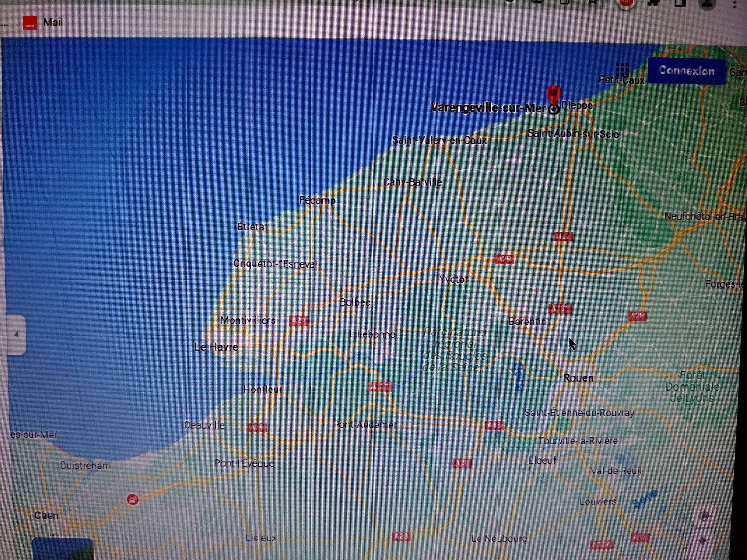Click the A13 shield east of Pont-Audemer

pyautogui.click(x=495, y=425)
